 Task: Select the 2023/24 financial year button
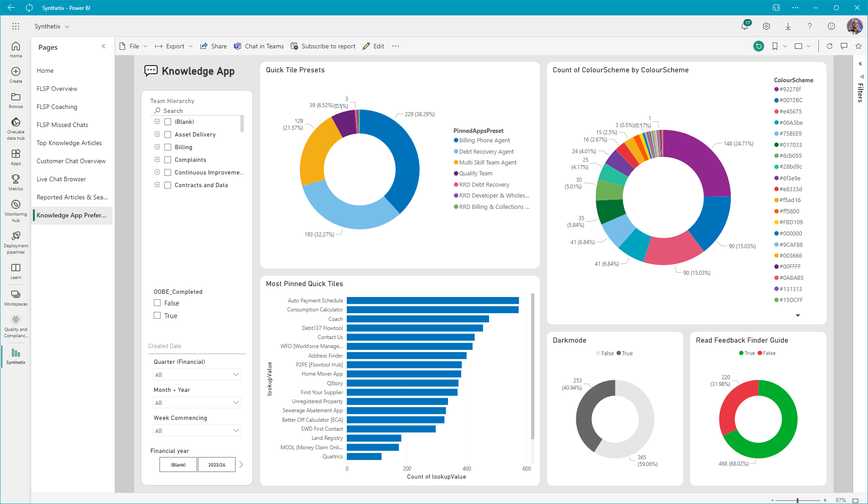(216, 465)
